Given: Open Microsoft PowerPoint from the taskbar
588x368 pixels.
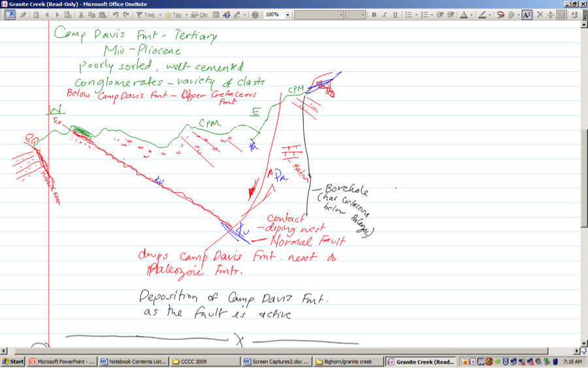Looking at the screenshot, I should [x=63, y=361].
